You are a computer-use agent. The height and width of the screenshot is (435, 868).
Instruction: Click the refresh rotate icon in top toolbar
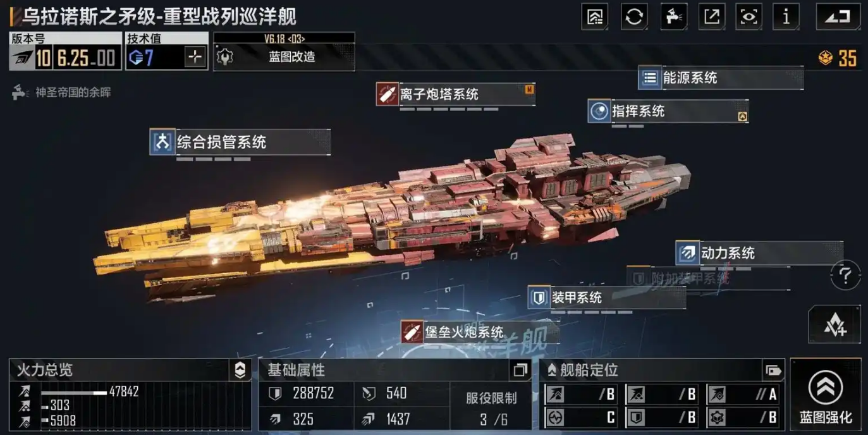click(634, 17)
